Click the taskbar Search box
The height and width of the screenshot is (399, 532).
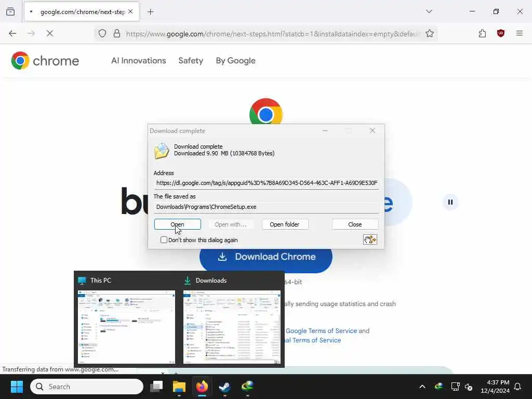point(87,387)
